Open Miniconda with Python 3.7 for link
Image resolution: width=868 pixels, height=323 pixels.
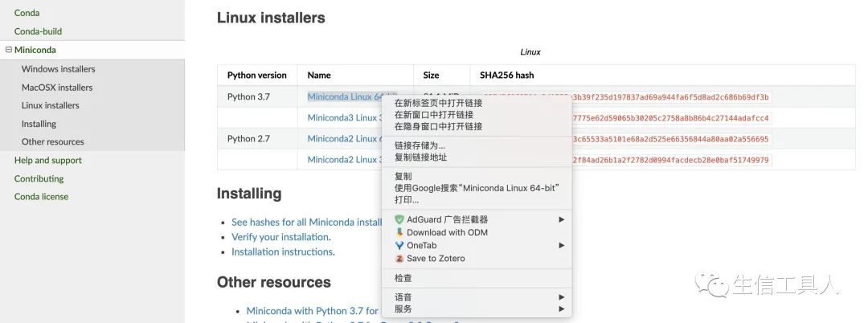pos(313,311)
